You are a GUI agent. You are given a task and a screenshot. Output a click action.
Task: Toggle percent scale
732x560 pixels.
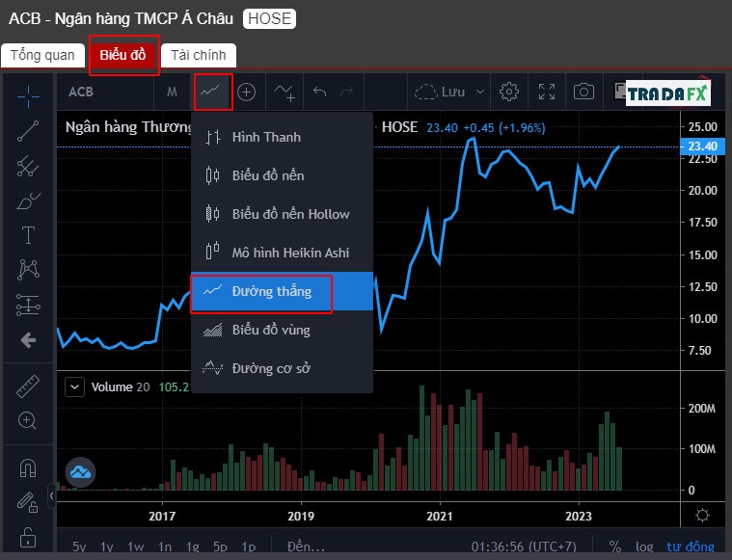(615, 547)
